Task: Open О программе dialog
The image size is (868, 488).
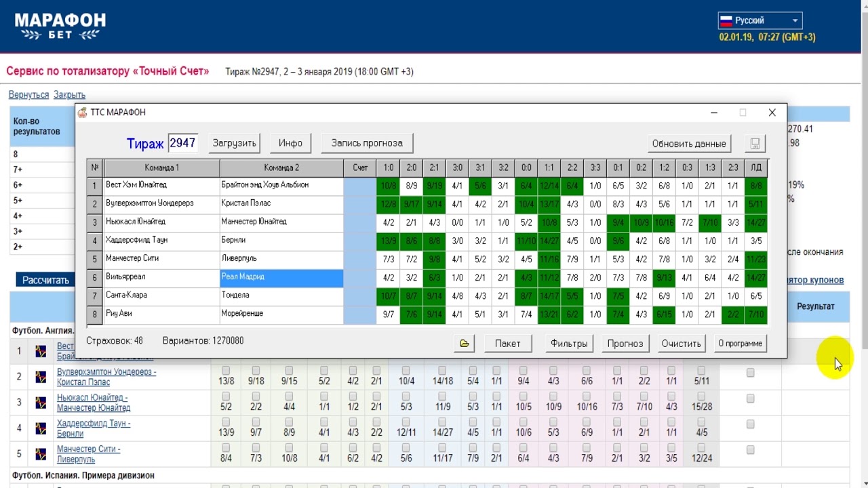Action: 741,344
